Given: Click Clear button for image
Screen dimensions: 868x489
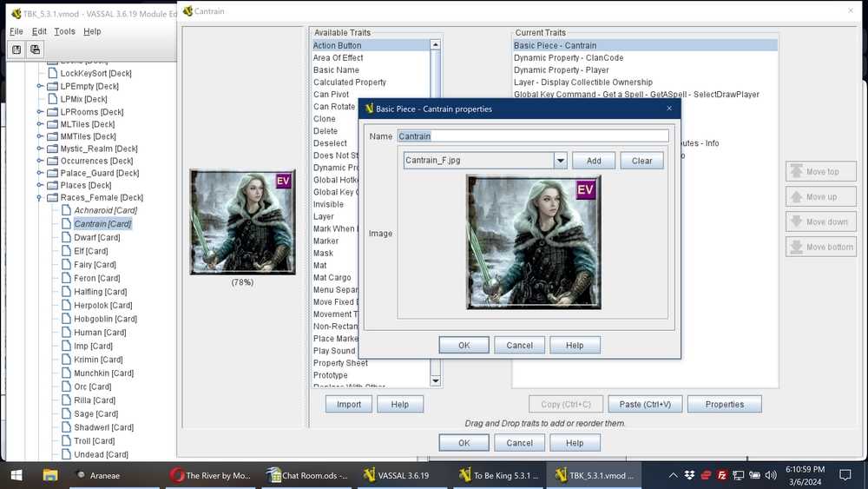Looking at the screenshot, I should tap(641, 161).
